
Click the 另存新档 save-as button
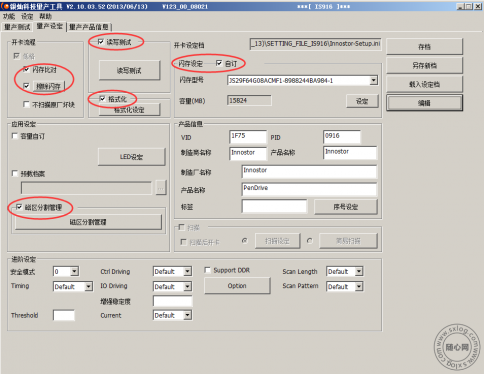pos(424,65)
